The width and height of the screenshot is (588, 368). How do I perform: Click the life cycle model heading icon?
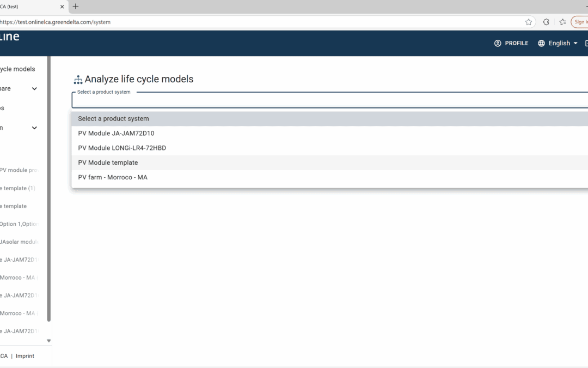(x=78, y=80)
